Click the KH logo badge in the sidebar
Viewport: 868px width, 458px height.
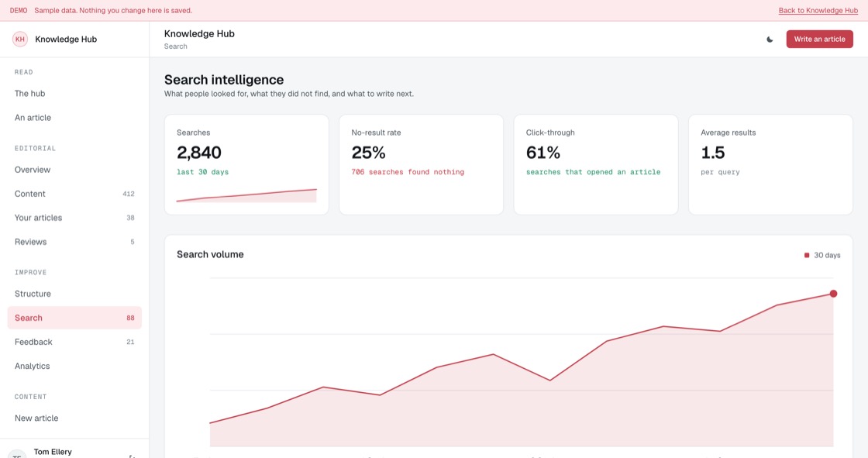(20, 40)
